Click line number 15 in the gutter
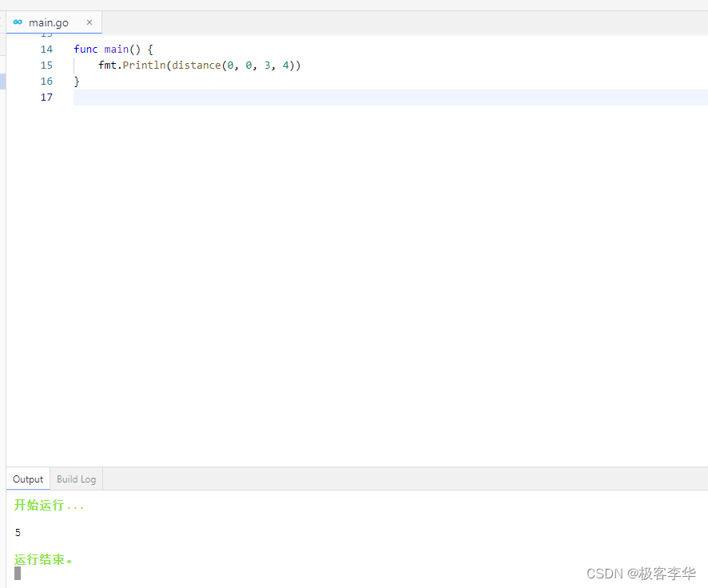The height and width of the screenshot is (588, 708). coord(46,66)
